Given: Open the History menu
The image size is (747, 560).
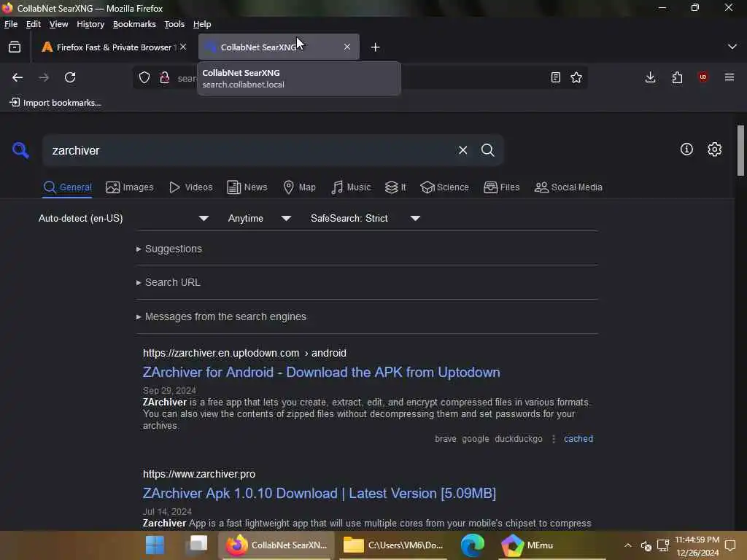Looking at the screenshot, I should click(90, 24).
